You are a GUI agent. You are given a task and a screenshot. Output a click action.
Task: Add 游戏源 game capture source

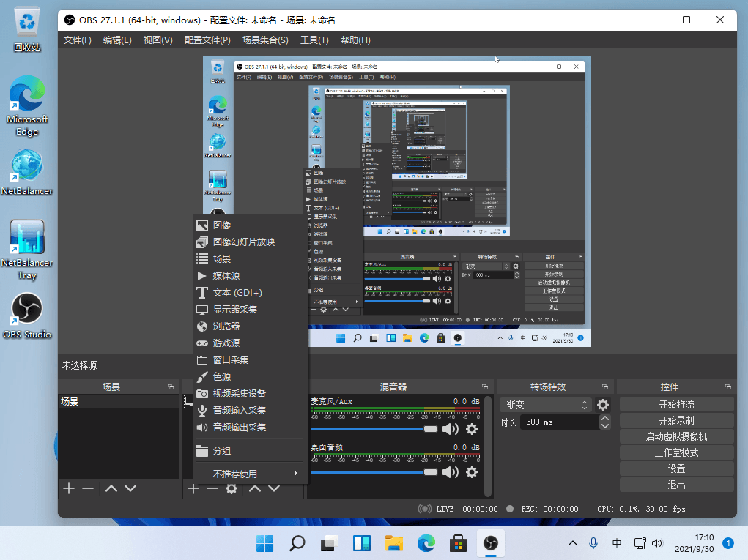point(249,343)
